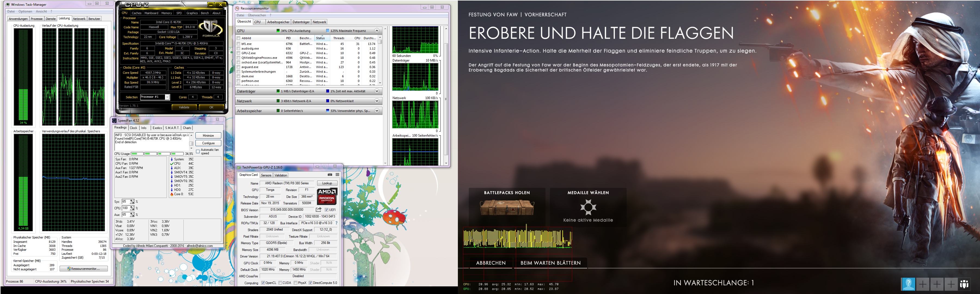Click the Lookup button in GPU-Z
Image resolution: width=980 pixels, height=294 pixels.
pyautogui.click(x=327, y=183)
